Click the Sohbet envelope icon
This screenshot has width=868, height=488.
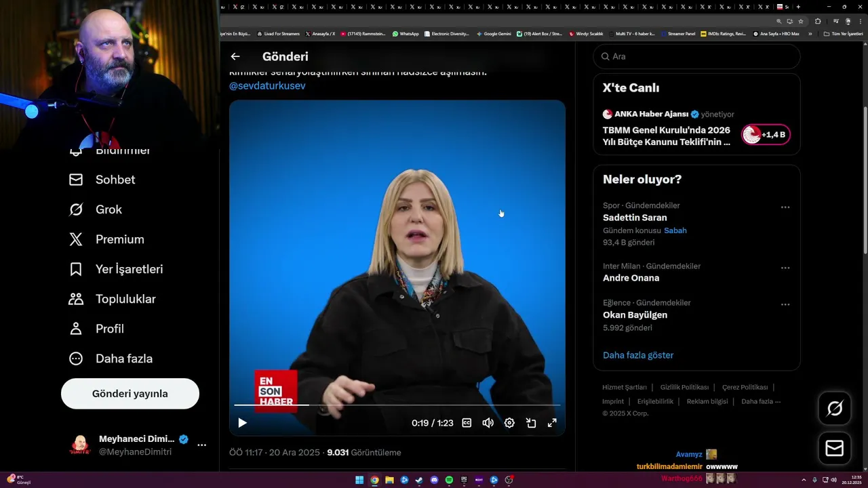[76, 180]
